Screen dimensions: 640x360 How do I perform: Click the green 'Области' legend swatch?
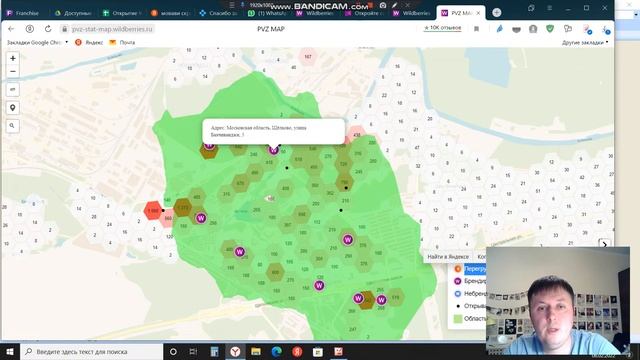458,318
